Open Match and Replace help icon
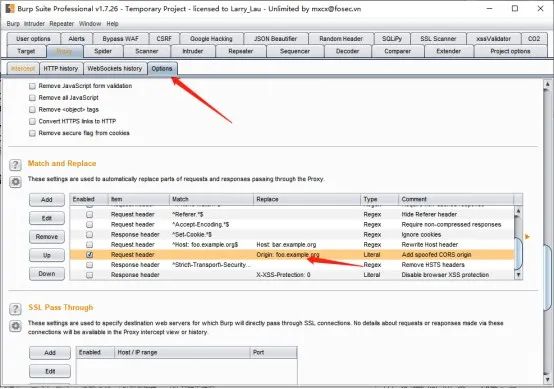This screenshot has height=389, width=554. [15, 165]
